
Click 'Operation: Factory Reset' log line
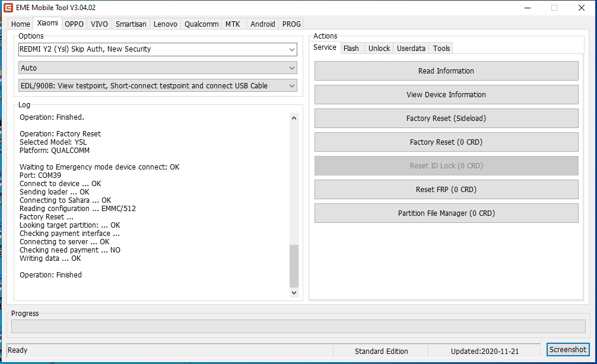click(61, 134)
